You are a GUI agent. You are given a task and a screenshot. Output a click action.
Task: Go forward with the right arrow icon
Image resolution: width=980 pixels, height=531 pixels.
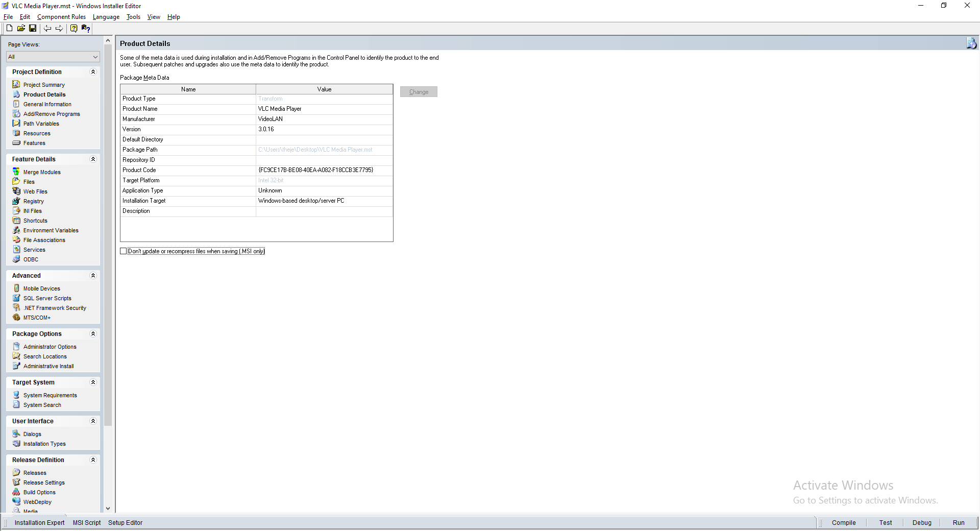pos(59,29)
